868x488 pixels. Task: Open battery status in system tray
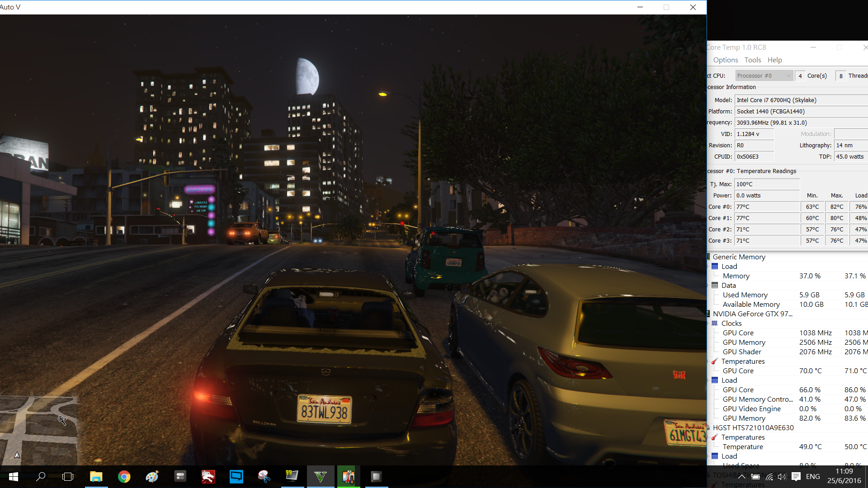click(x=755, y=477)
